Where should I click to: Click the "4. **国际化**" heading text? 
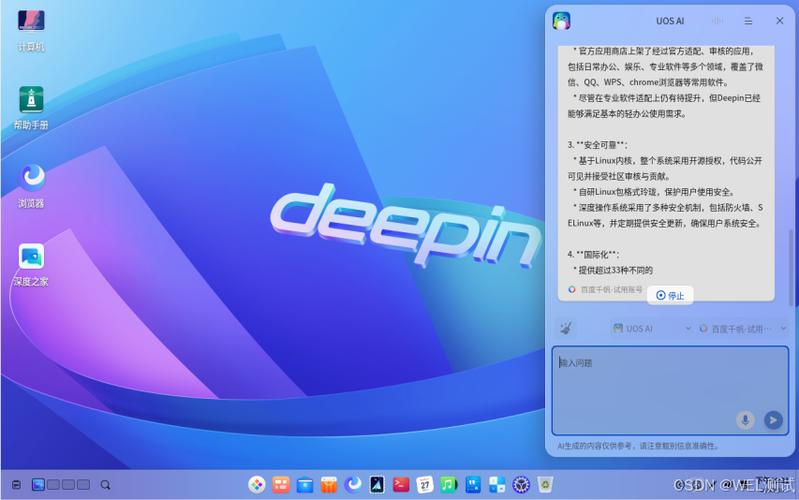(x=594, y=254)
